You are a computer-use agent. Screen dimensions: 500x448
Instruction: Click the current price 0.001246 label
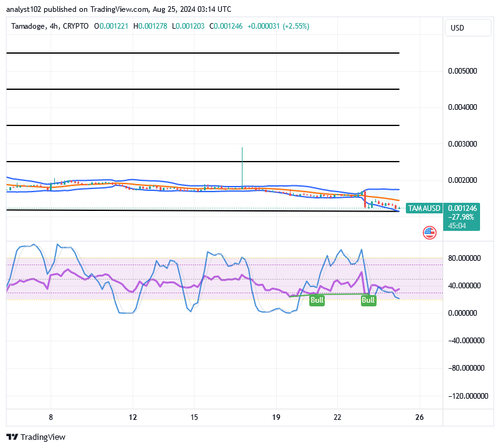(x=463, y=208)
